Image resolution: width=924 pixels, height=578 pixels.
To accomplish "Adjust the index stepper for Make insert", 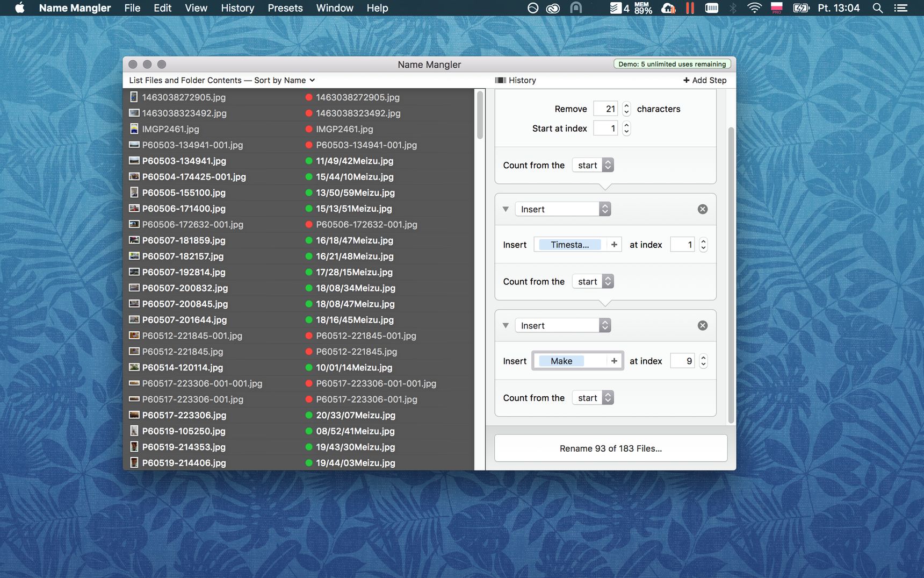I will (703, 361).
